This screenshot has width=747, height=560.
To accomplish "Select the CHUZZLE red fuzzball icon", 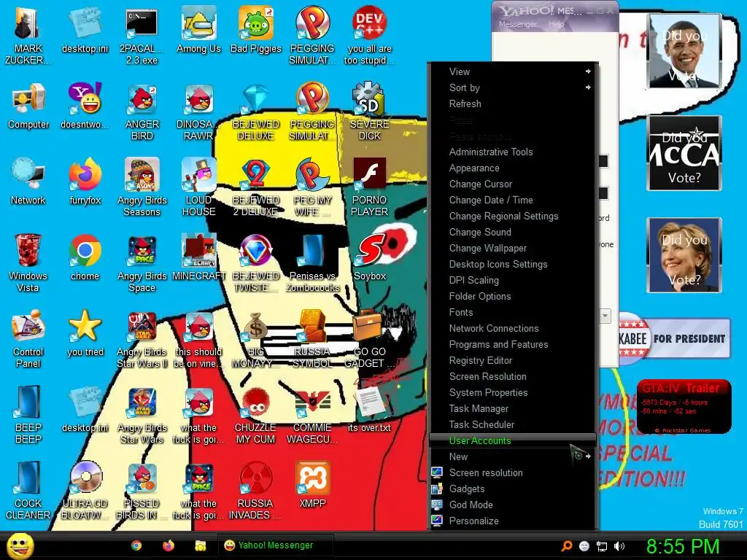I will coord(256,415).
